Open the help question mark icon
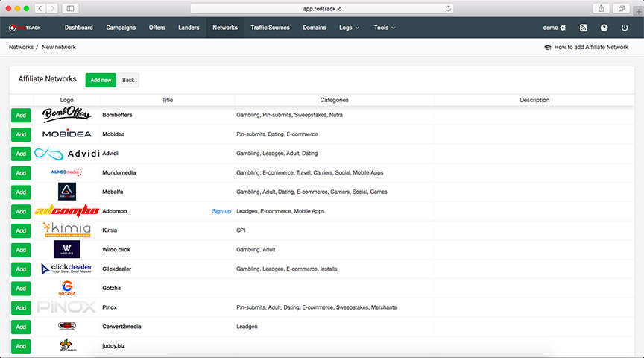This screenshot has width=644, height=358. point(604,28)
